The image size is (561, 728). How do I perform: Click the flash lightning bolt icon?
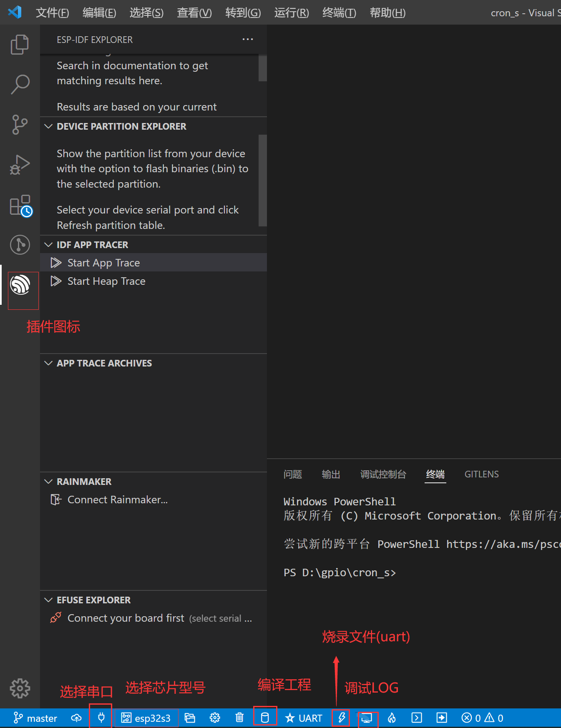pos(341,718)
